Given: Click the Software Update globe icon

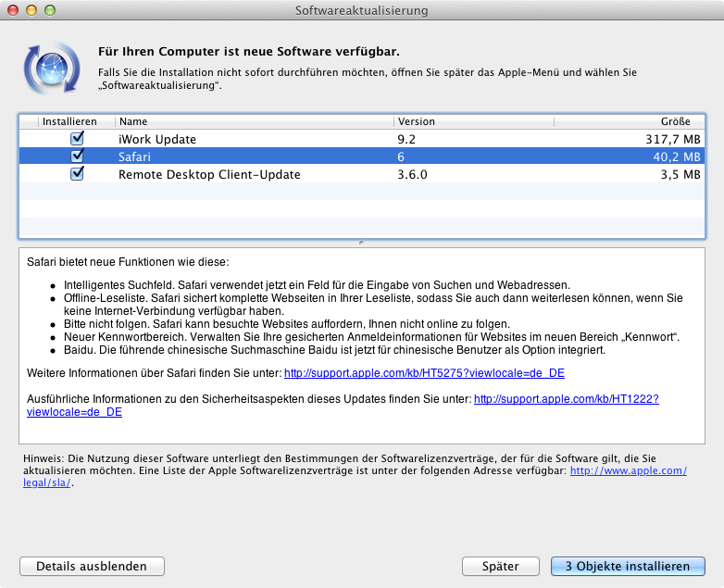Looking at the screenshot, I should 52,69.
